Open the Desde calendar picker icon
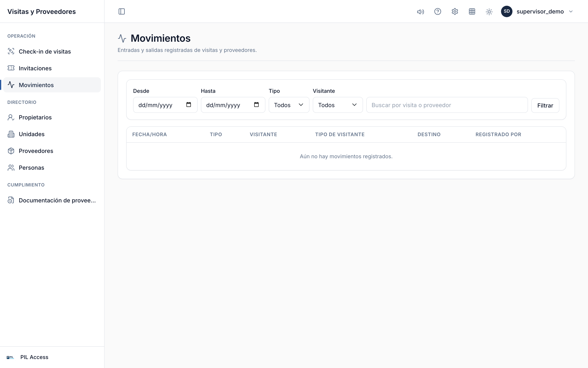588x368 pixels. point(189,105)
